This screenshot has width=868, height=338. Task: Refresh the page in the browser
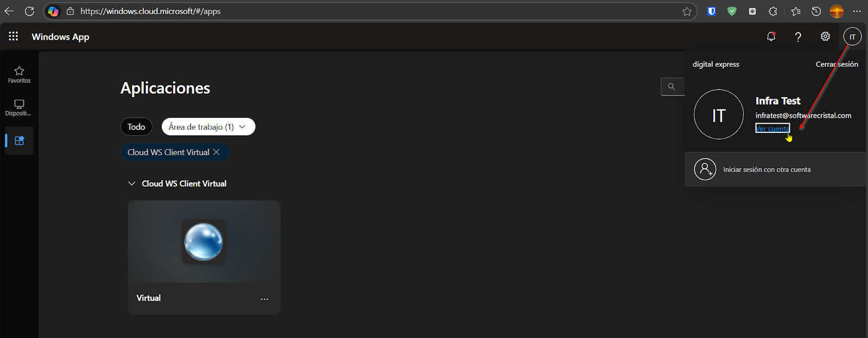29,11
